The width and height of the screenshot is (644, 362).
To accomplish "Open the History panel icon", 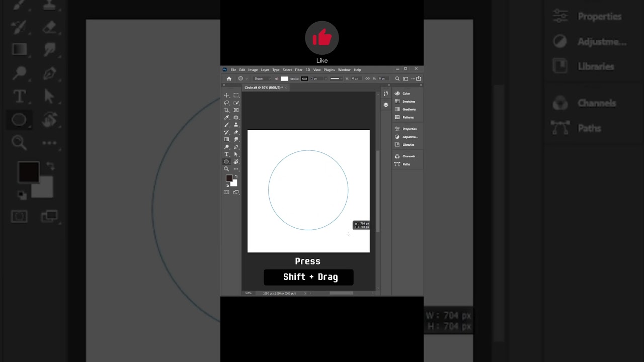I will pos(385,94).
